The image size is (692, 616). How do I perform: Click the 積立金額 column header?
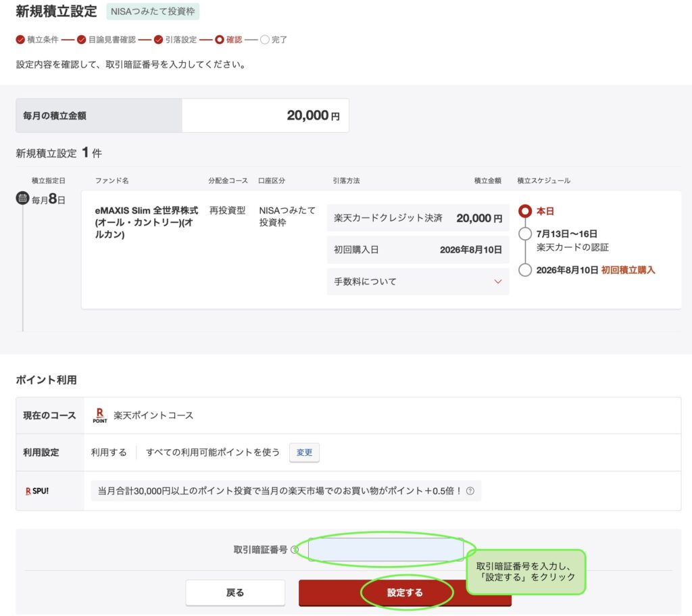[x=488, y=180]
